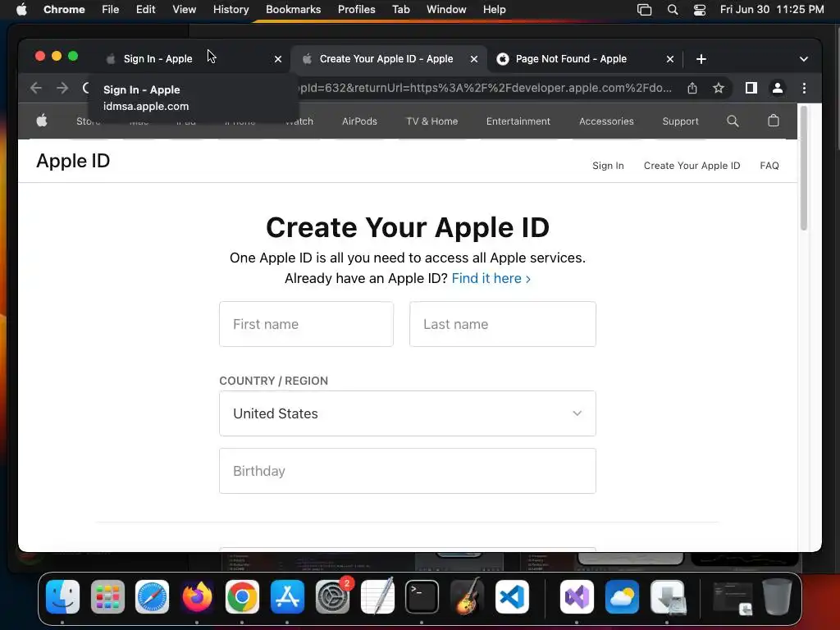Open Control Center in the menu bar
Image resolution: width=840 pixels, height=630 pixels.
tap(700, 10)
